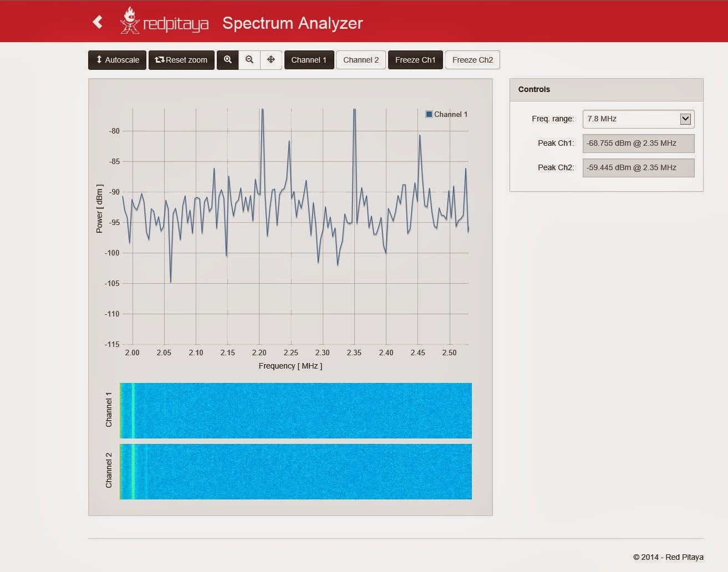Image resolution: width=728 pixels, height=572 pixels.
Task: Toggle Channel 1 display
Action: 309,60
